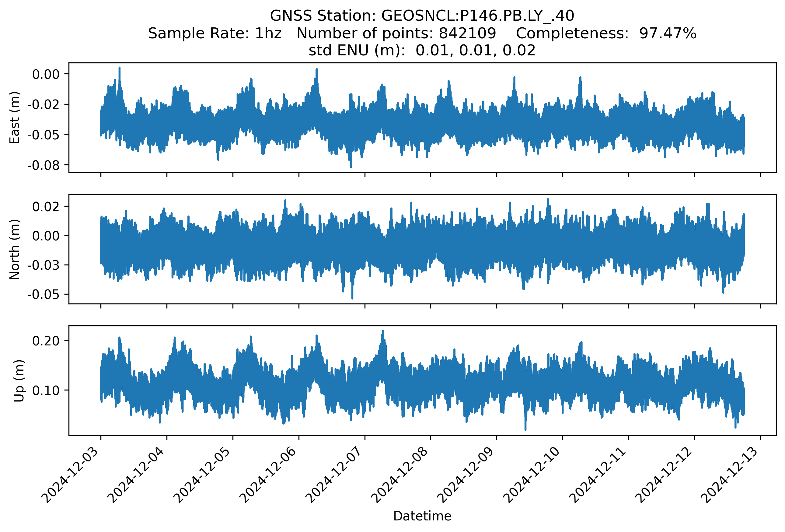Click the Datetime x-axis label
Screen dimensions: 785x532
[422, 516]
